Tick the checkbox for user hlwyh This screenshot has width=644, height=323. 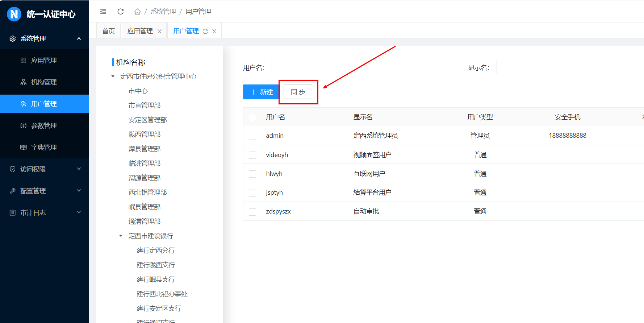252,174
